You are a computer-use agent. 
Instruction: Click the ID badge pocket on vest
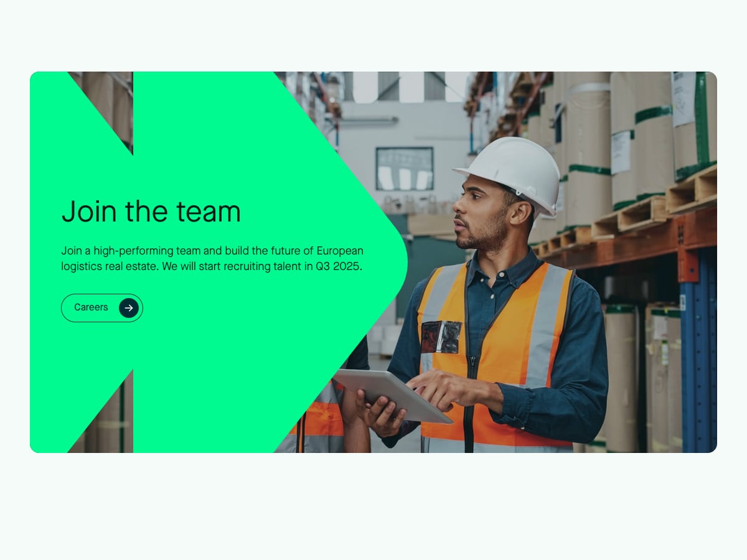coord(441,337)
